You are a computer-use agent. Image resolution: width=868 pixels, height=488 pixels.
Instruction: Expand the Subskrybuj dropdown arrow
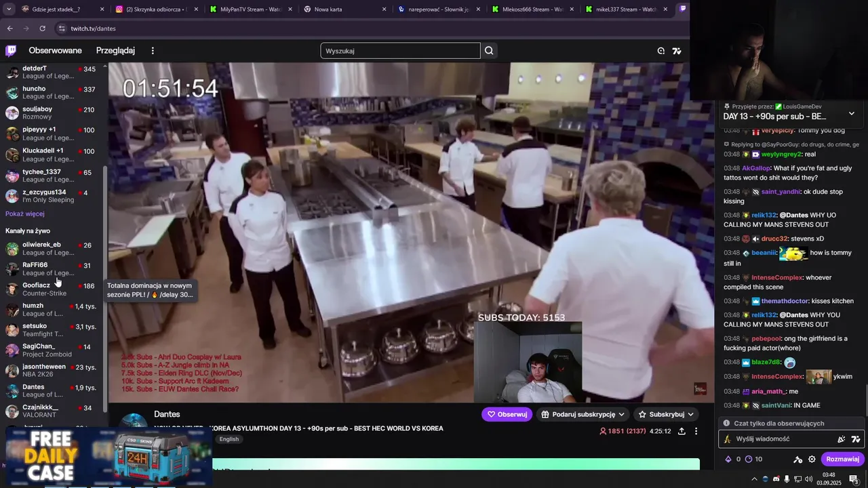[690, 414]
